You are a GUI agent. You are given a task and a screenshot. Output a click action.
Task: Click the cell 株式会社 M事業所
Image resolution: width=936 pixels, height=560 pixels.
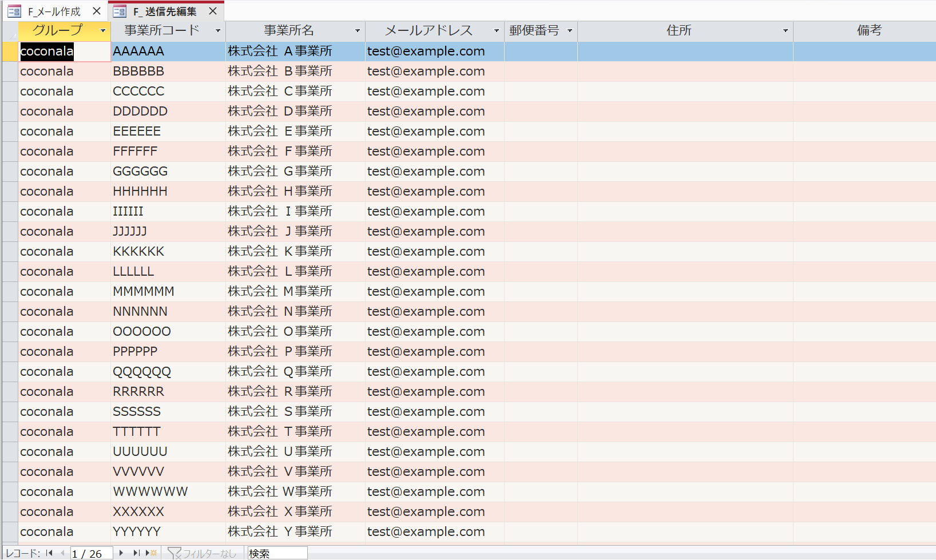[296, 292]
